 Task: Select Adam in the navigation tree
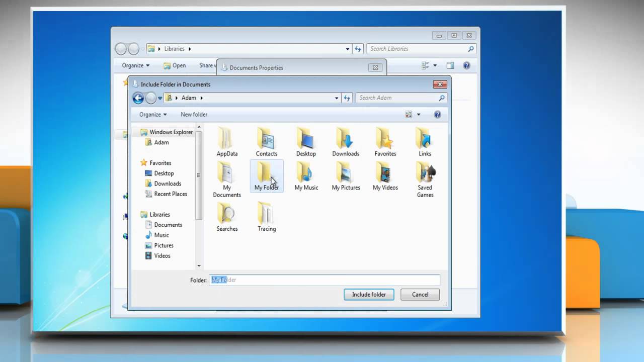coord(157,142)
